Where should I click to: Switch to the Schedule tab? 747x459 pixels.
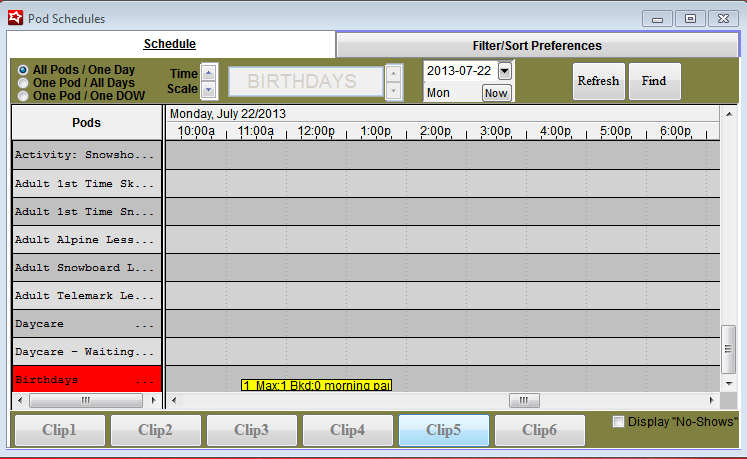click(170, 44)
